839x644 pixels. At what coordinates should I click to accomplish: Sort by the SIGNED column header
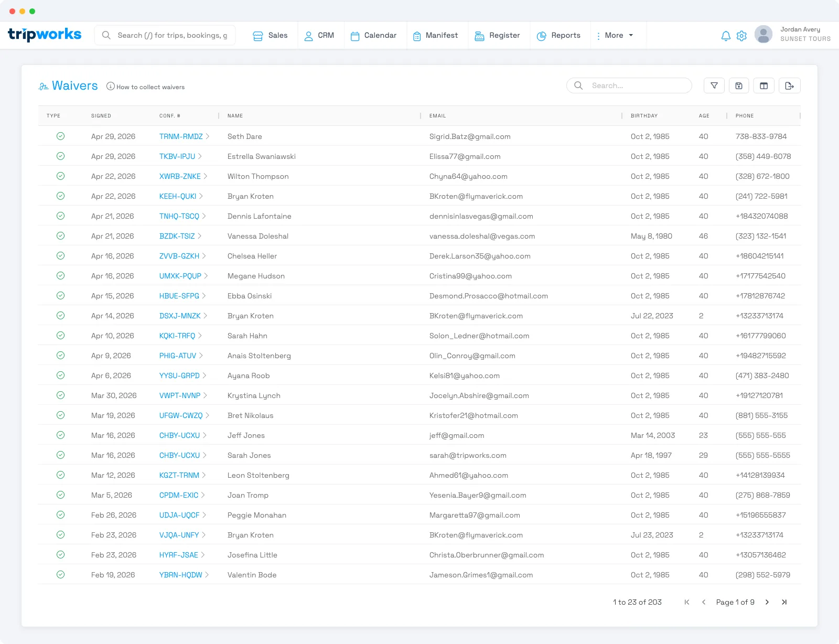pos(101,116)
